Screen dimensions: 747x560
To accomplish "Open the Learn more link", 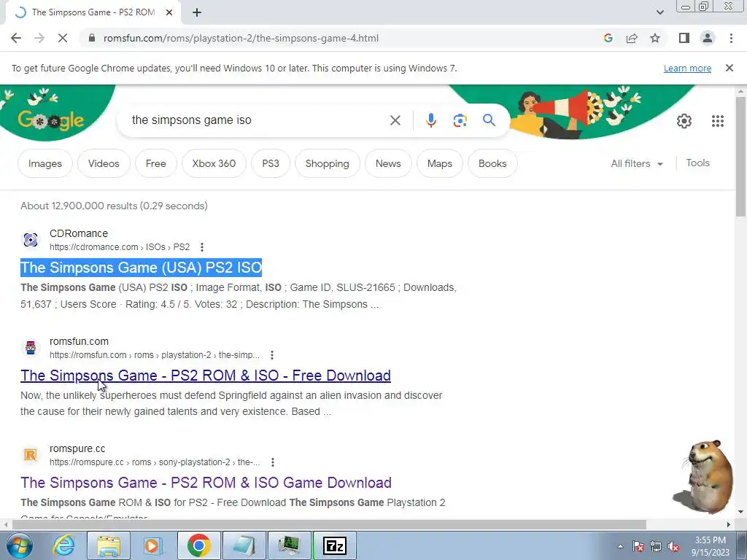I will pos(687,68).
